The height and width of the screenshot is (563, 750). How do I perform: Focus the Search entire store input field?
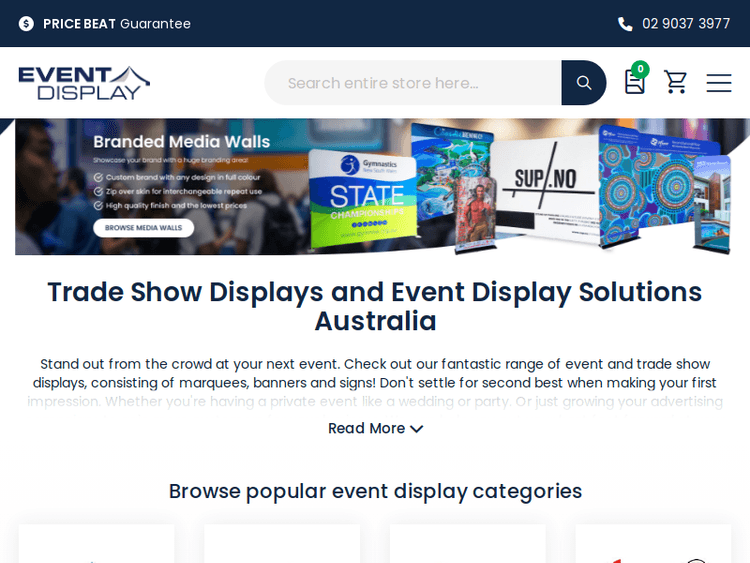pyautogui.click(x=413, y=83)
